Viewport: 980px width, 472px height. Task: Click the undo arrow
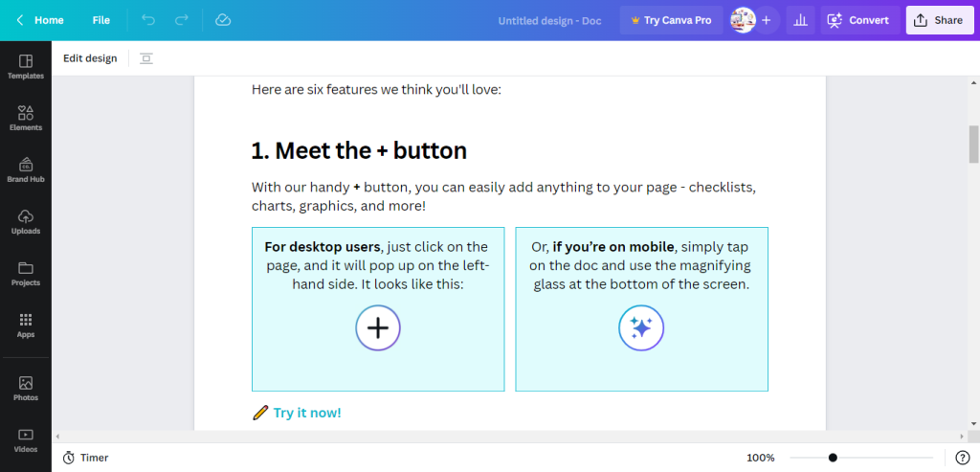[148, 20]
